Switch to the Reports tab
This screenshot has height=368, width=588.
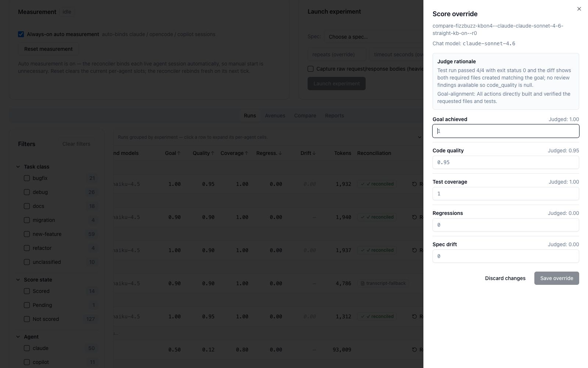pos(334,116)
